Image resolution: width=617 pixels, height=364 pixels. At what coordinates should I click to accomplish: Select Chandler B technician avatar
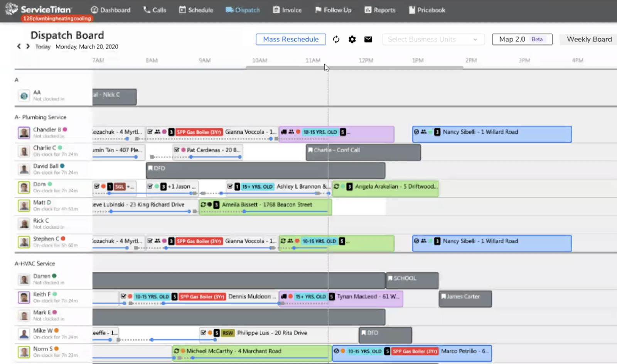(24, 133)
